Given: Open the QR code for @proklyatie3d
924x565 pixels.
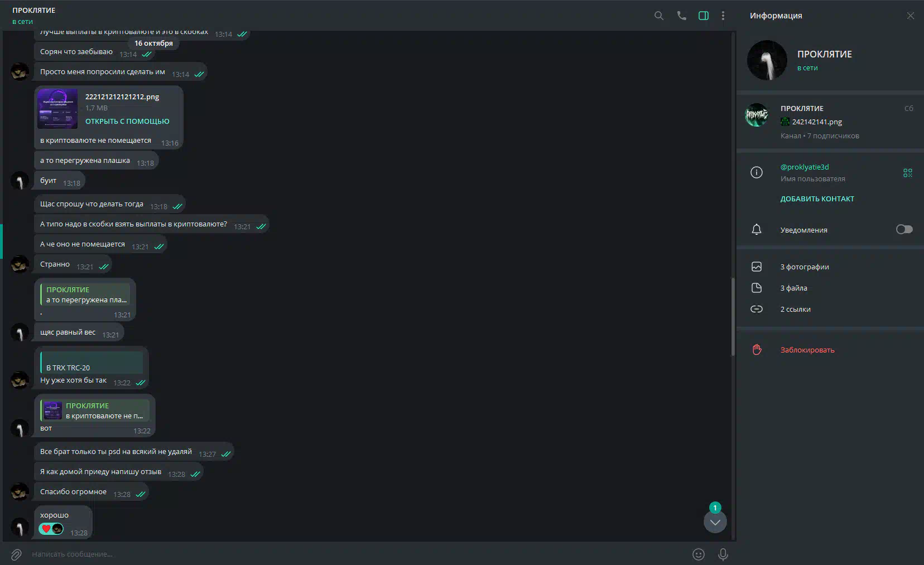Looking at the screenshot, I should point(908,173).
